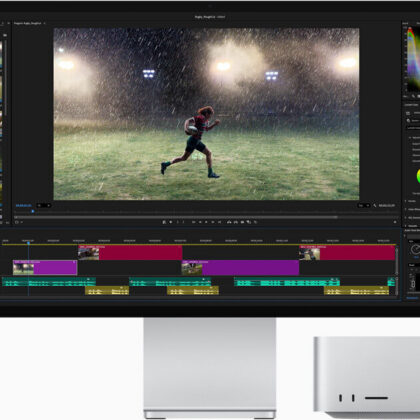
Task: Click the blue playhead on monitor scrub bar
Action: pyautogui.click(x=33, y=211)
